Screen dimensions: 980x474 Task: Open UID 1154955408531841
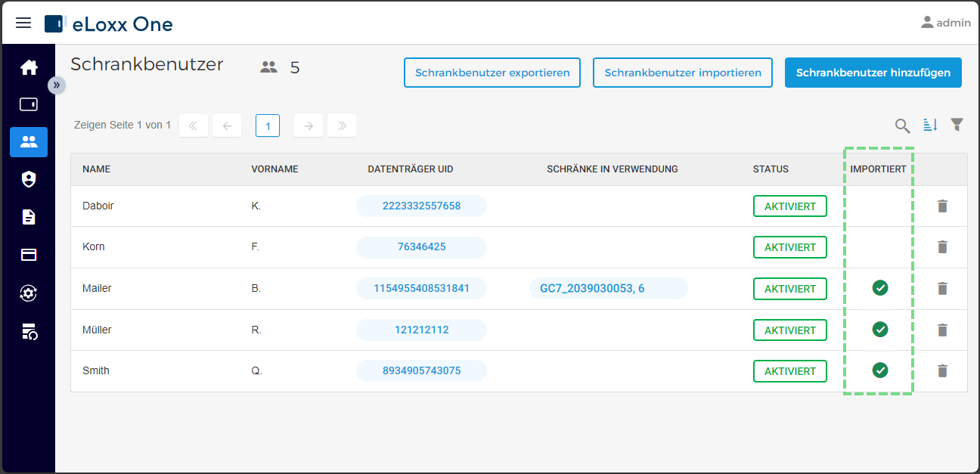[421, 288]
